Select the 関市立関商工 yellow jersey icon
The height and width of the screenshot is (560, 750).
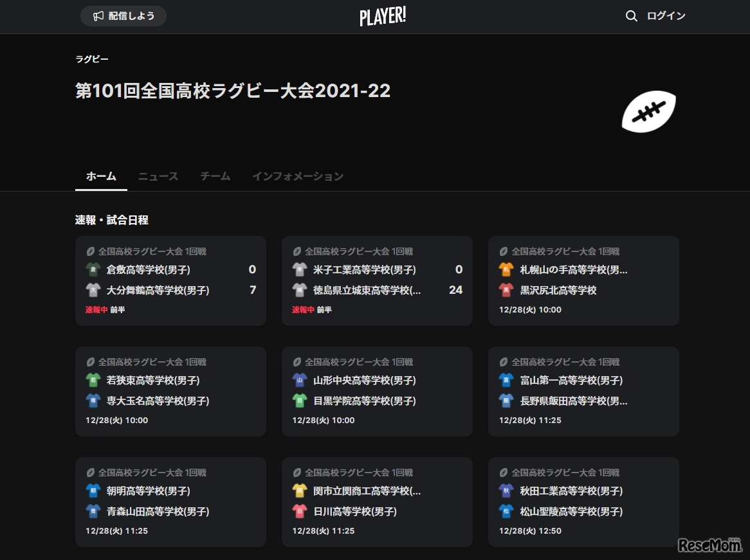[300, 491]
